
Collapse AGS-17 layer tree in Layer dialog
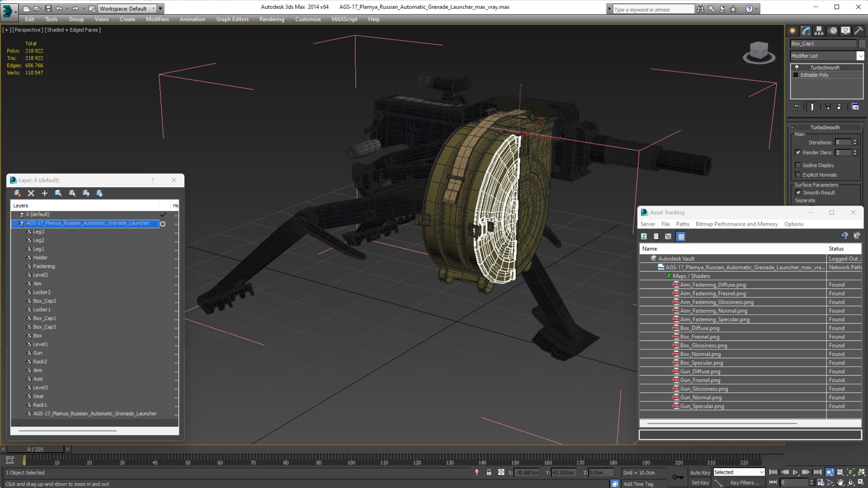click(x=15, y=223)
